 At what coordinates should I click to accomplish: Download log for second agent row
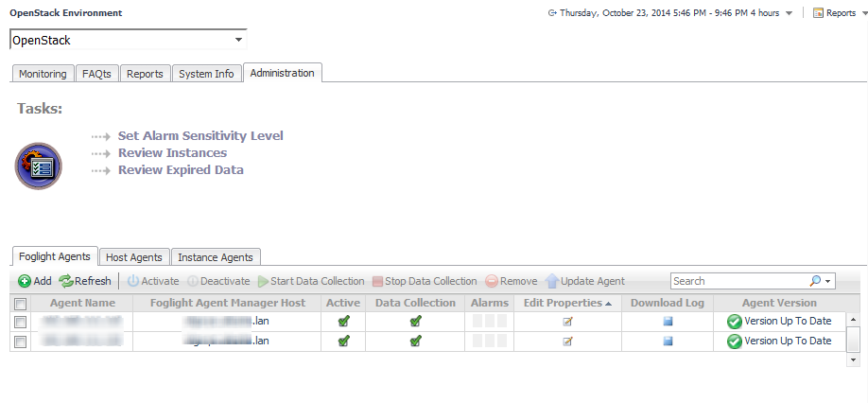(x=668, y=341)
